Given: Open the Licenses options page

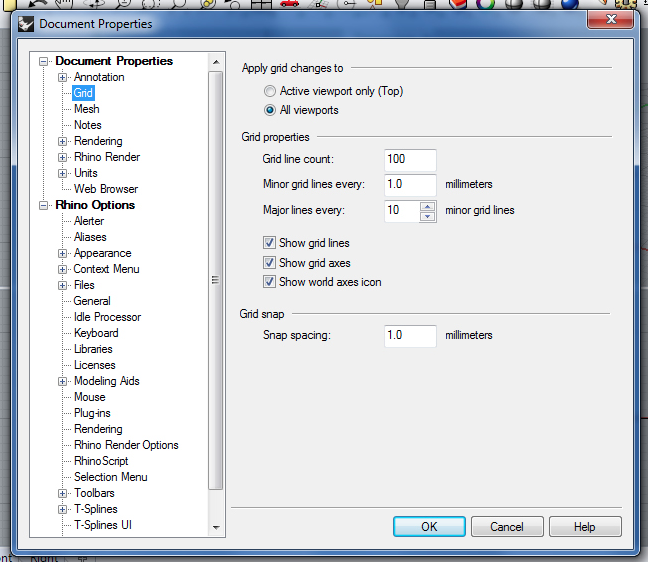Looking at the screenshot, I should (x=95, y=365).
